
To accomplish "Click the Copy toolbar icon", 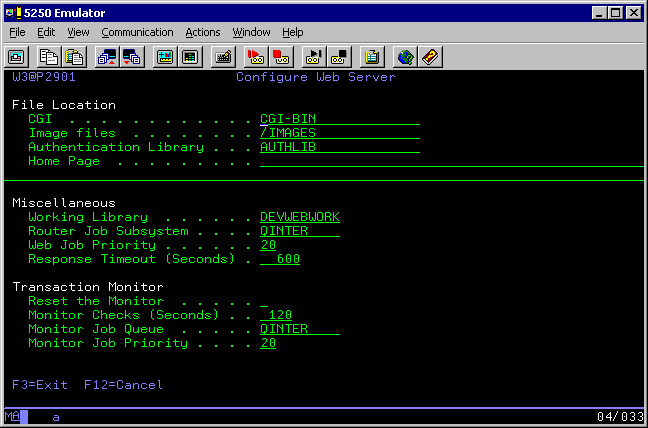I will point(49,57).
